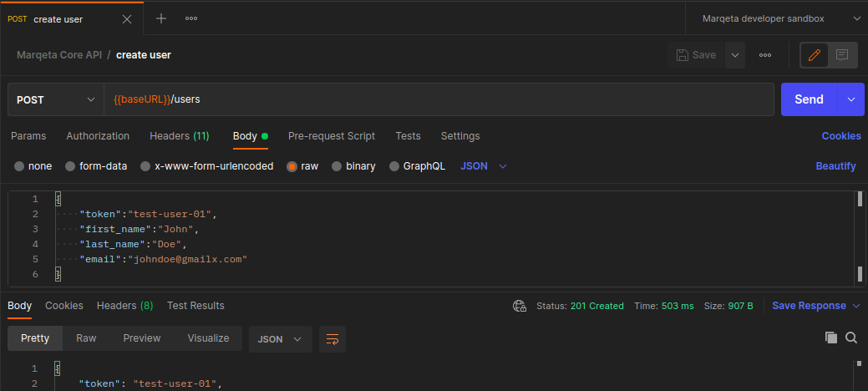Select the GraphQL body type
This screenshot has height=391, width=868.
[418, 166]
